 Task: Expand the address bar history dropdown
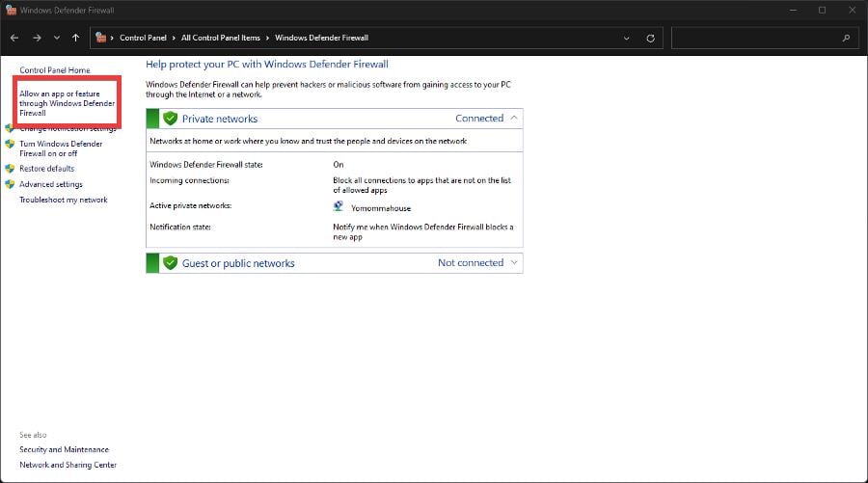[x=627, y=39]
